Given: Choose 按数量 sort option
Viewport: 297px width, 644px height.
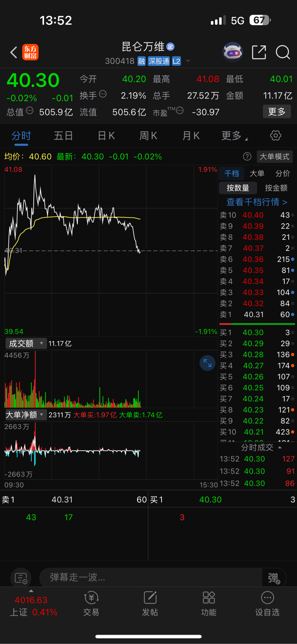Looking at the screenshot, I should pyautogui.click(x=238, y=188).
